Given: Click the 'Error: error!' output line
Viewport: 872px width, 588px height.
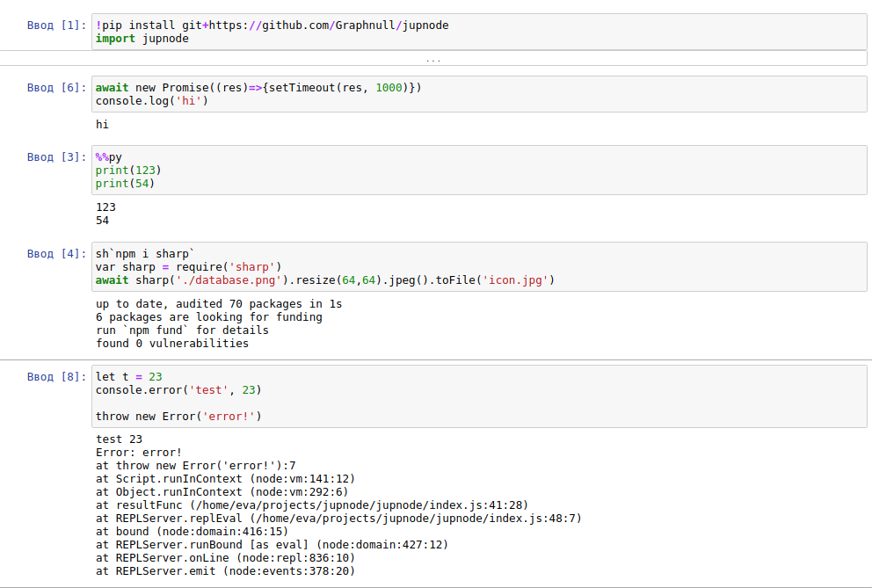Looking at the screenshot, I should pyautogui.click(x=139, y=453).
